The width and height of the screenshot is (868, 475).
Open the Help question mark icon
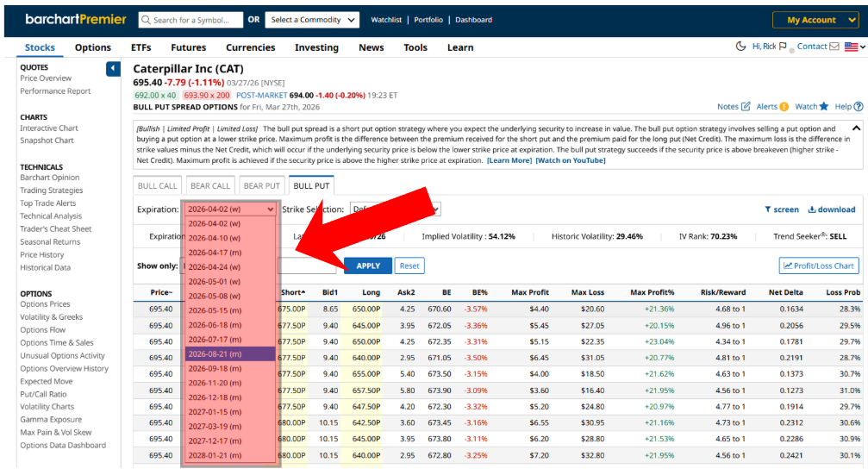[858, 107]
